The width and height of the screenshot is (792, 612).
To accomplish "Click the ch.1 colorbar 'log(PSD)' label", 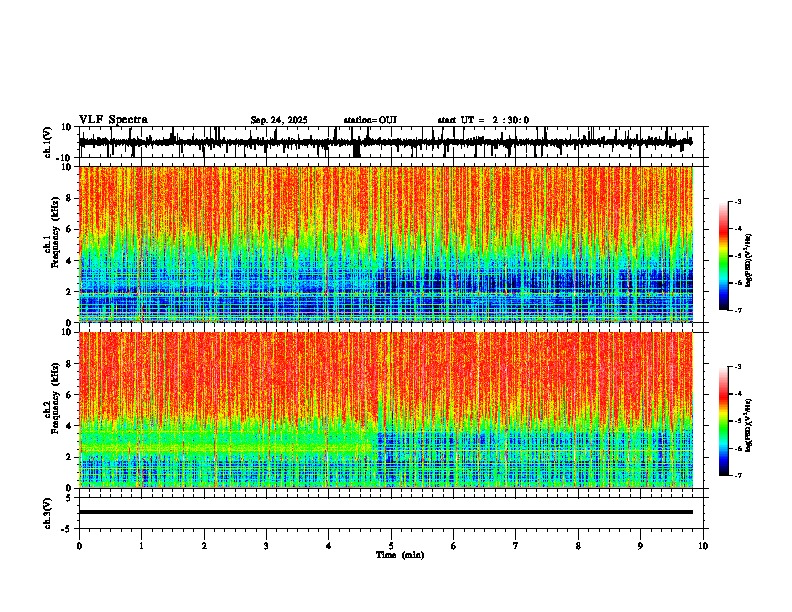I will pyautogui.click(x=748, y=260).
